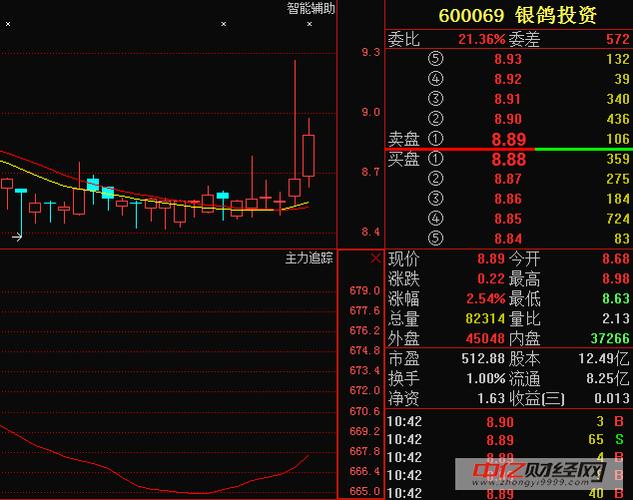Click the 市盈 P/E value 512.88

[x=483, y=358]
